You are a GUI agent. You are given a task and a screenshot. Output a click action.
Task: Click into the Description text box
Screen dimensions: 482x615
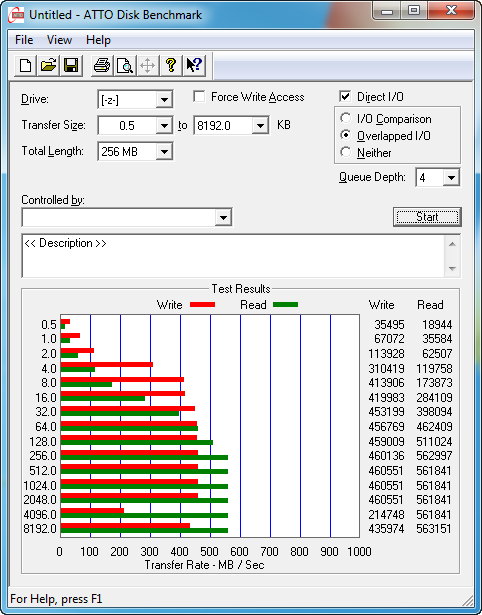pos(233,256)
